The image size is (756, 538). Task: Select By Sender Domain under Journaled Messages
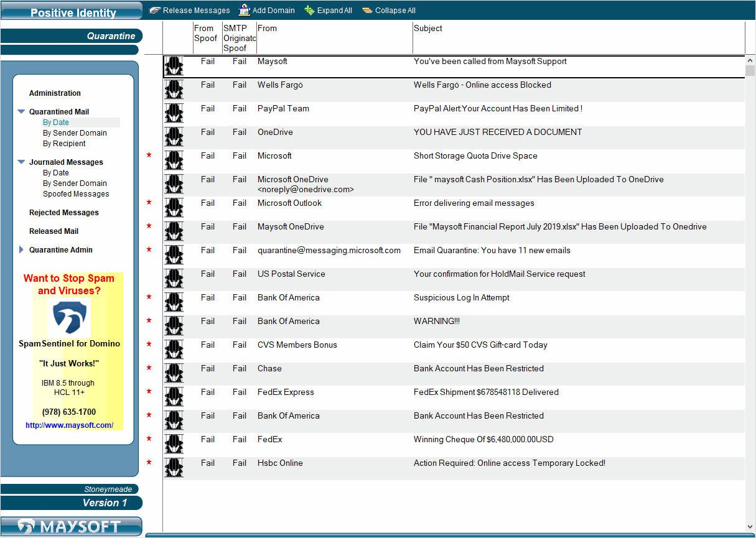(75, 183)
